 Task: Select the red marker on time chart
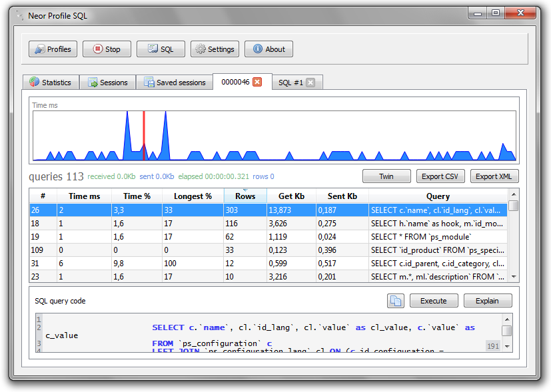coord(144,136)
